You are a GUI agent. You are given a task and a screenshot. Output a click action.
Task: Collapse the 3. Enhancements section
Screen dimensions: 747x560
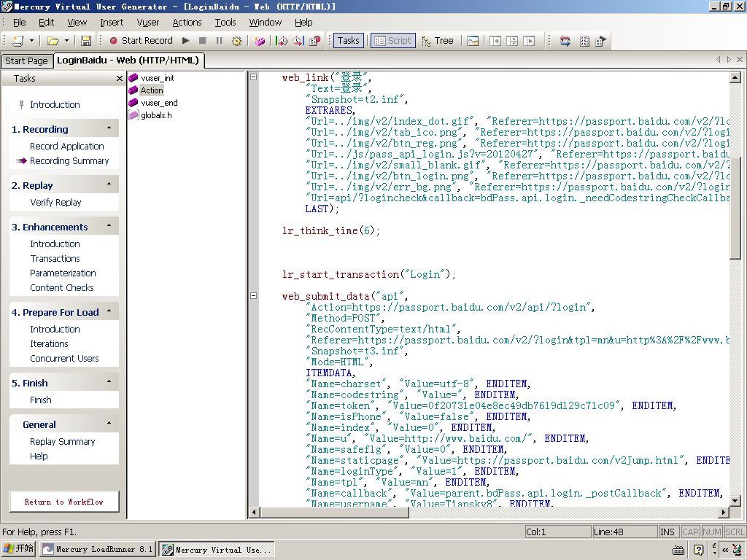109,226
